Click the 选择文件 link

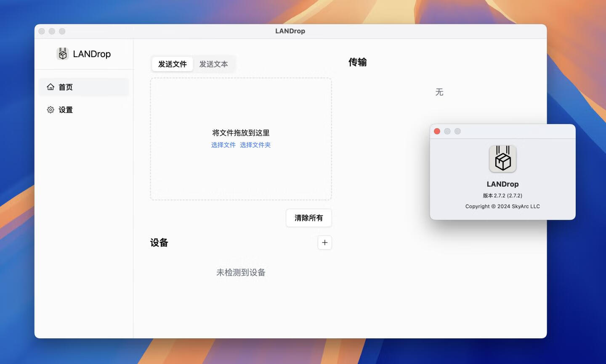[223, 145]
